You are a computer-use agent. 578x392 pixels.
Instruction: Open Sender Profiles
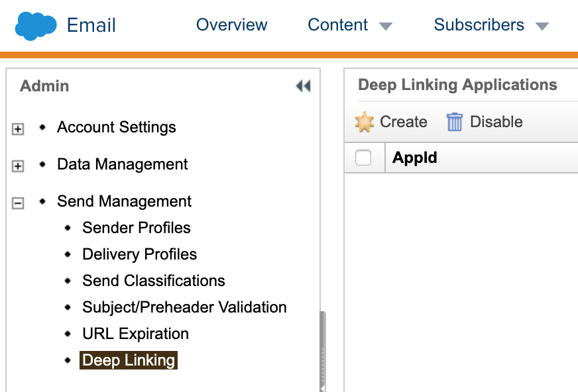click(x=137, y=228)
